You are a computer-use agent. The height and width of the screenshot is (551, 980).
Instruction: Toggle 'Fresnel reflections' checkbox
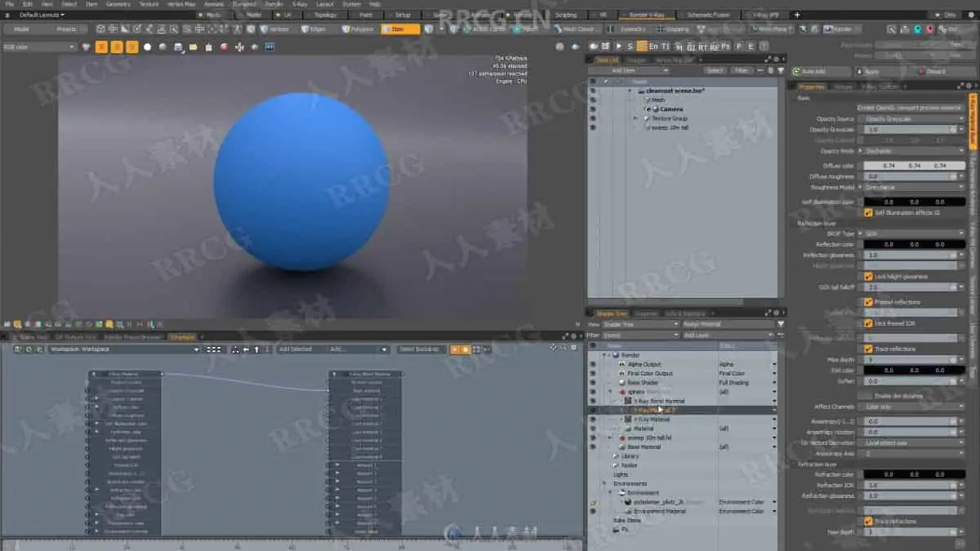click(x=868, y=302)
